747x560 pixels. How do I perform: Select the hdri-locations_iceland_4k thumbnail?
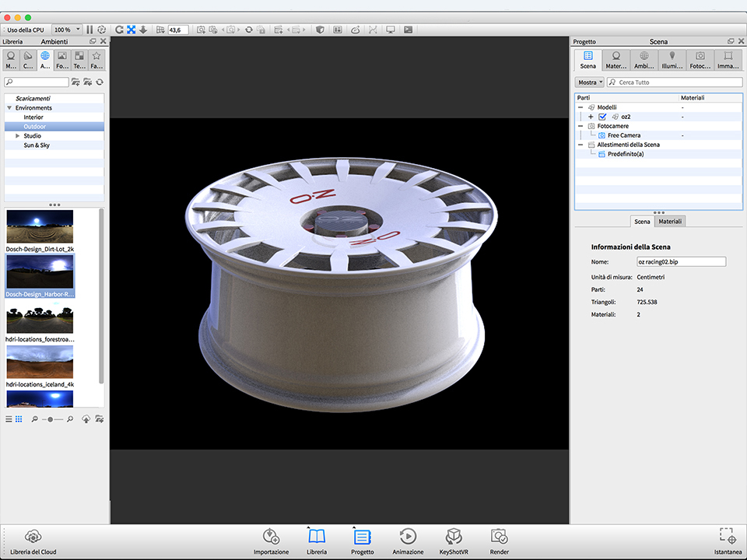(40, 362)
